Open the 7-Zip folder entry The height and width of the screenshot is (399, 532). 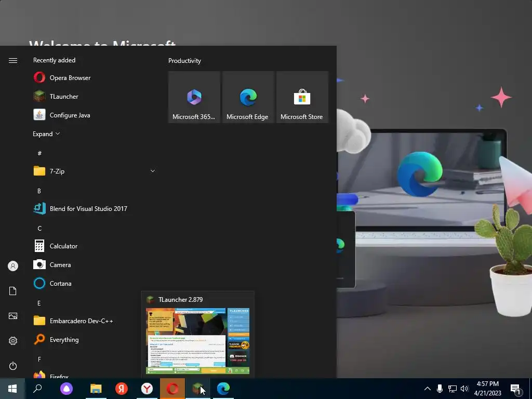pos(95,171)
